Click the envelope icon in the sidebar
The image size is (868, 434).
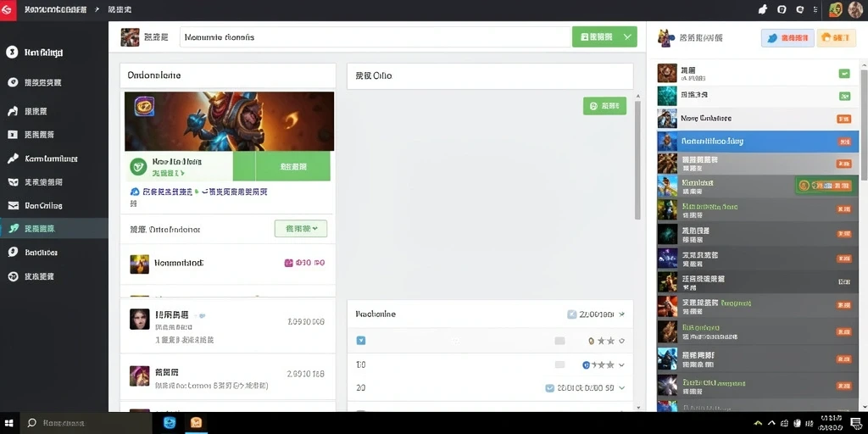click(14, 206)
